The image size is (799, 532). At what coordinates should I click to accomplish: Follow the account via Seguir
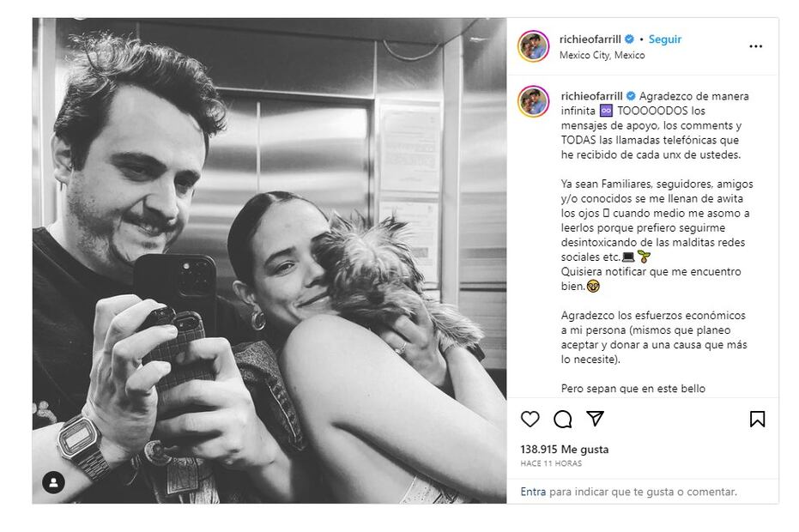[x=665, y=39]
